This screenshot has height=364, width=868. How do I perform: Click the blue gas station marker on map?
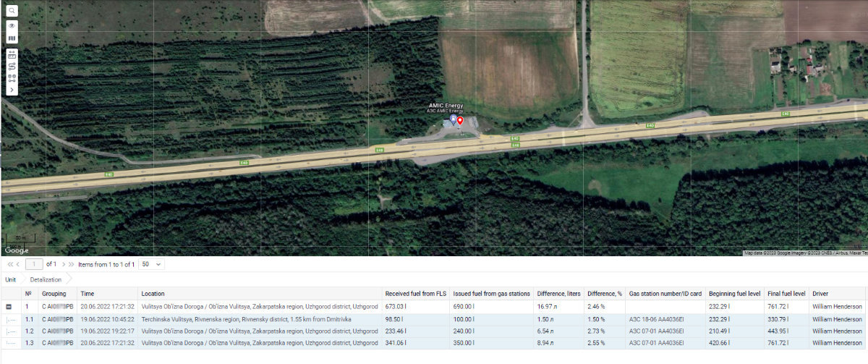(x=453, y=118)
